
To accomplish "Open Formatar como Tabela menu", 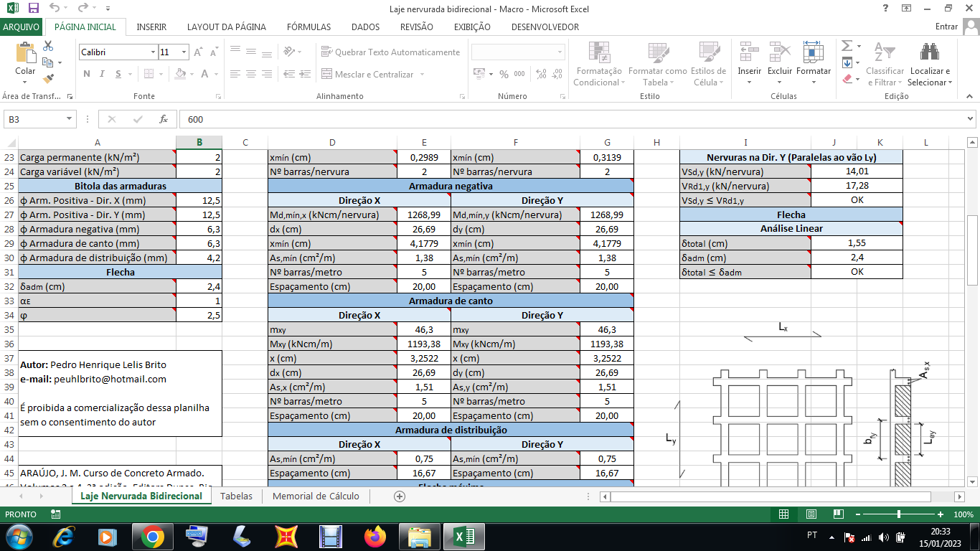I will click(x=657, y=64).
